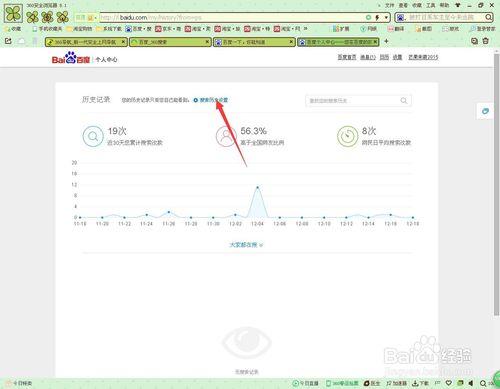Click the 截图 screenshot toolbar button
The width and height of the screenshot is (500, 389).
(x=423, y=29)
